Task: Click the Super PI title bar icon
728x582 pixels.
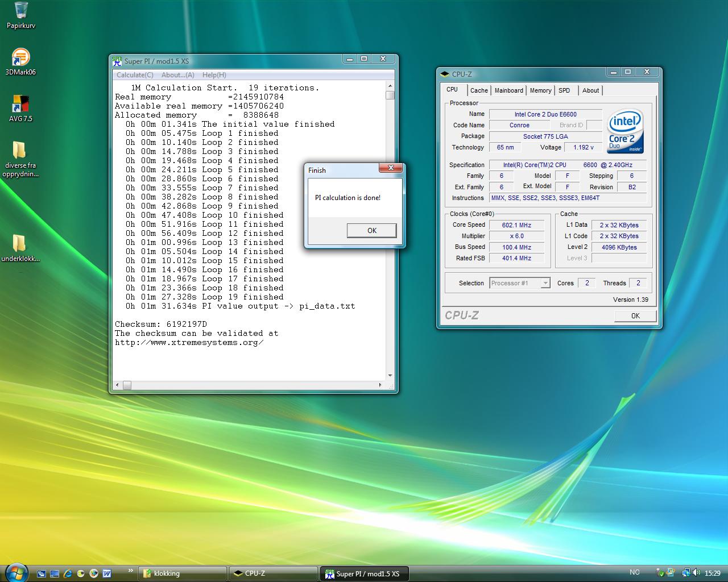Action: pos(117,61)
